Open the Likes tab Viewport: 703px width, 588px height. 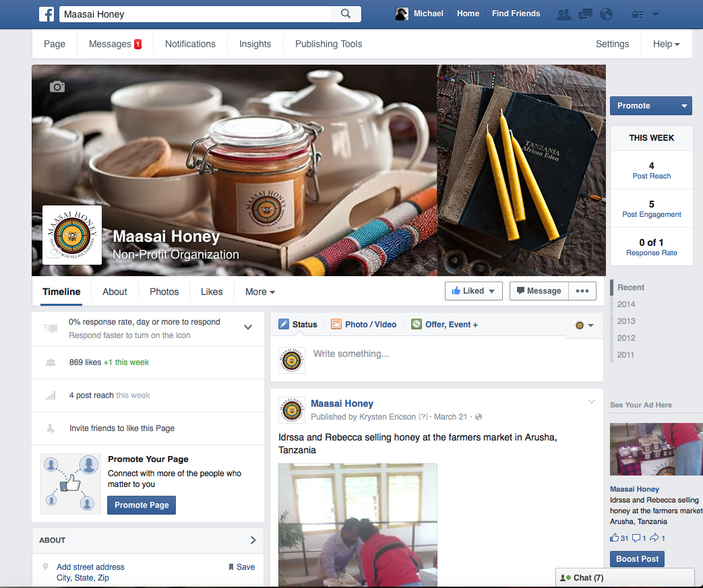pyautogui.click(x=212, y=292)
